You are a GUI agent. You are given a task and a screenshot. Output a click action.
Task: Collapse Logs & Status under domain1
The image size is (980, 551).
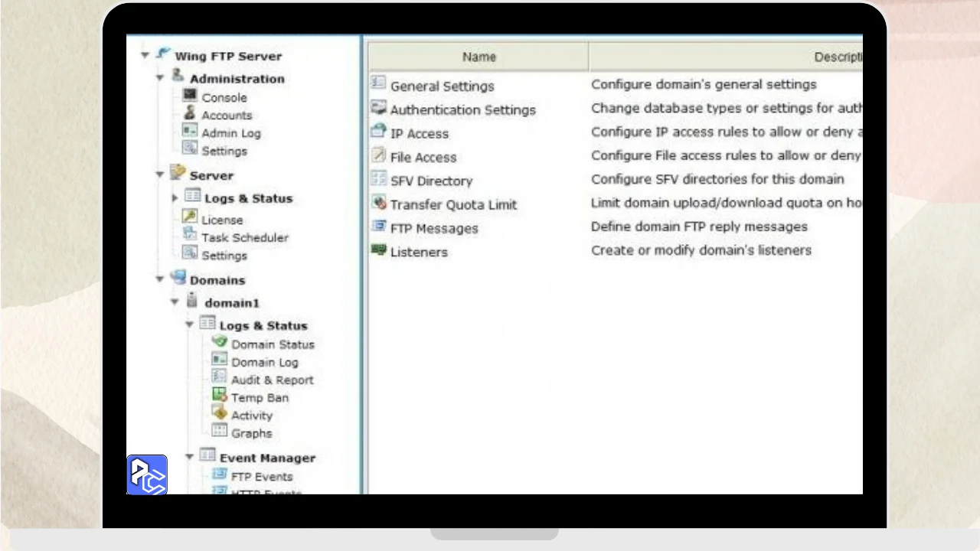tap(190, 325)
